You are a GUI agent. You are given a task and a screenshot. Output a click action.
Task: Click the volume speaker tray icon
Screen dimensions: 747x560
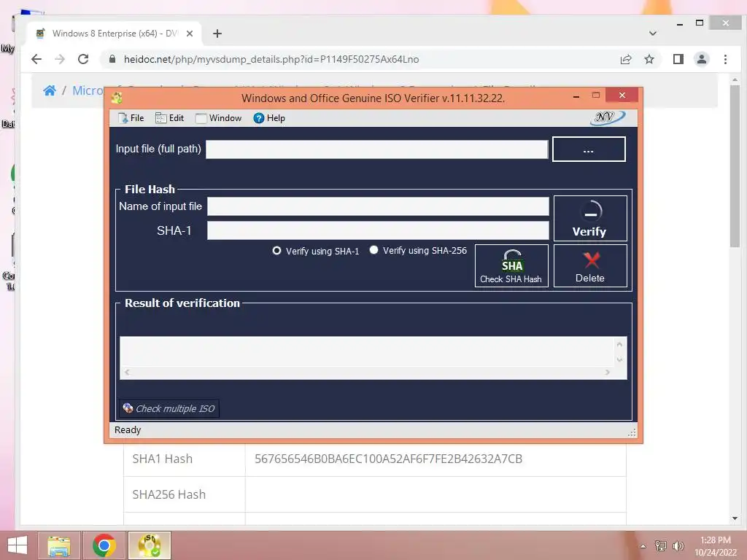[678, 545]
